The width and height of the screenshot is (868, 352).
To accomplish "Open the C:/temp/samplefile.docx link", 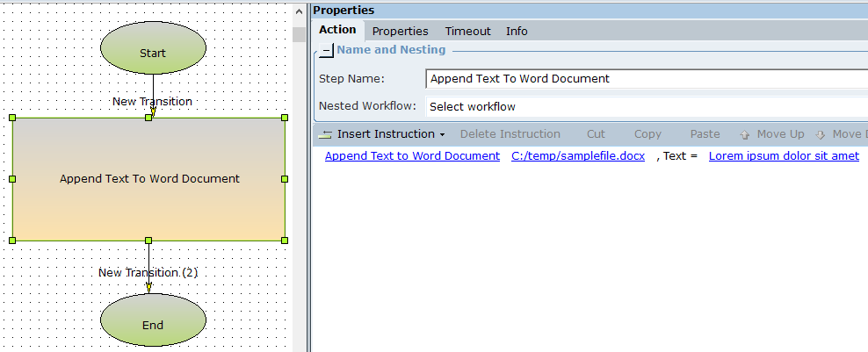I will [578, 156].
